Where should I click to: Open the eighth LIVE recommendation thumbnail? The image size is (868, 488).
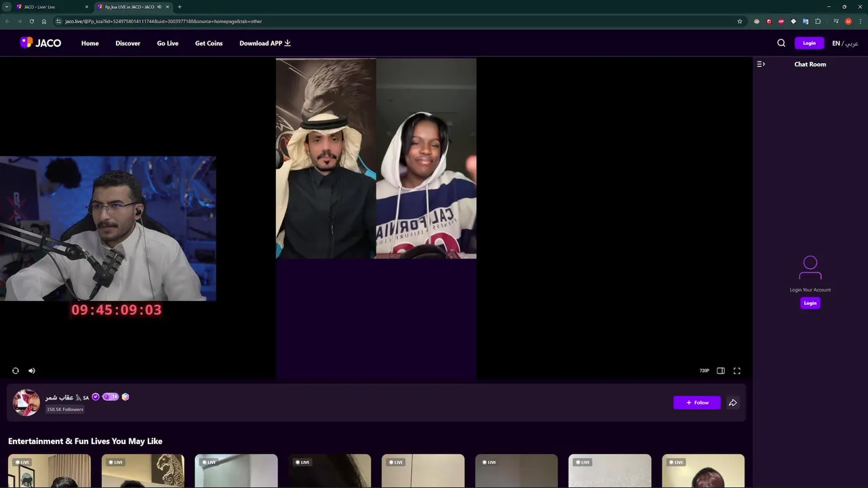click(x=703, y=471)
